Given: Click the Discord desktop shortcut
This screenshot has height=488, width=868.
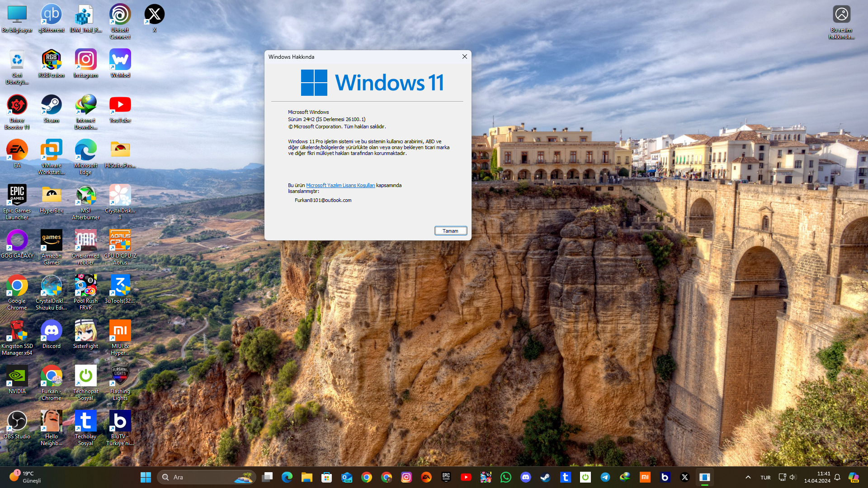Looking at the screenshot, I should tap(51, 334).
